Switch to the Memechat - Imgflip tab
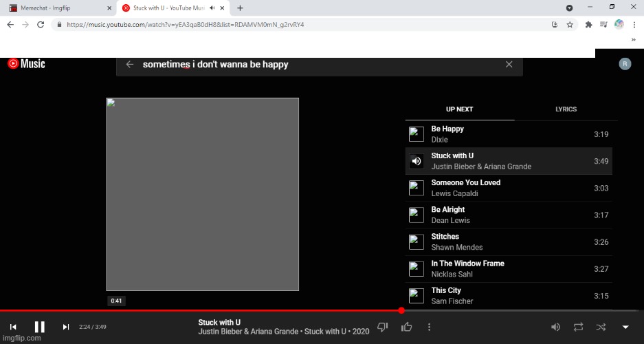This screenshot has width=644, height=344. pyautogui.click(x=60, y=8)
